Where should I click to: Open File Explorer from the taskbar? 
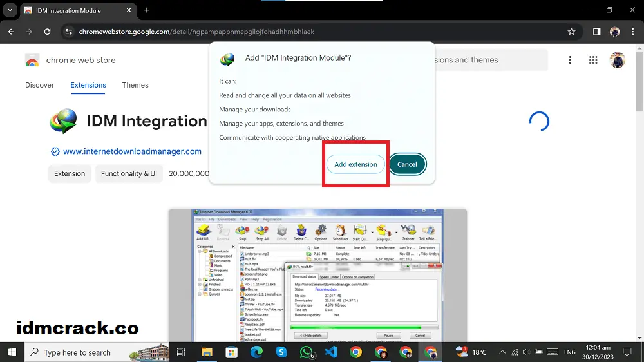click(207, 352)
